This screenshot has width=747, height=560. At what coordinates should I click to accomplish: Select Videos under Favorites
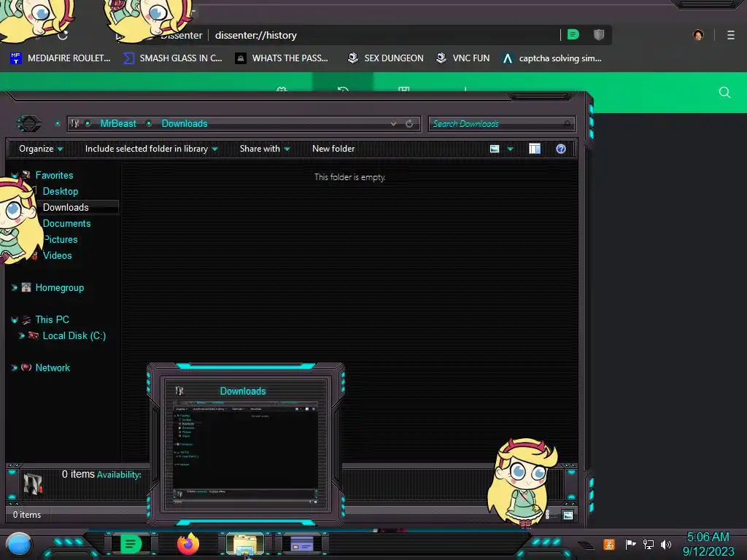(57, 256)
